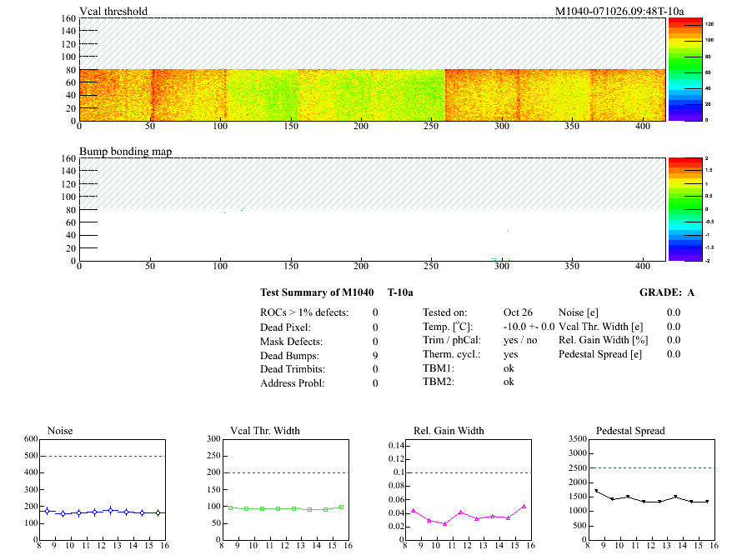The image size is (747, 560).
Task: Click the 'Bump bonding map' plot title
Action: pos(125,151)
